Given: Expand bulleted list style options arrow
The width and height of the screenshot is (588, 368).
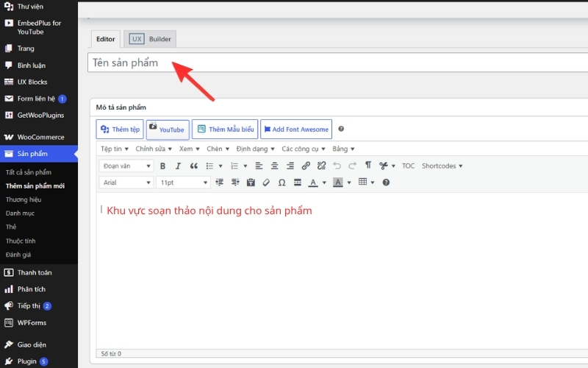Looking at the screenshot, I should (x=220, y=166).
